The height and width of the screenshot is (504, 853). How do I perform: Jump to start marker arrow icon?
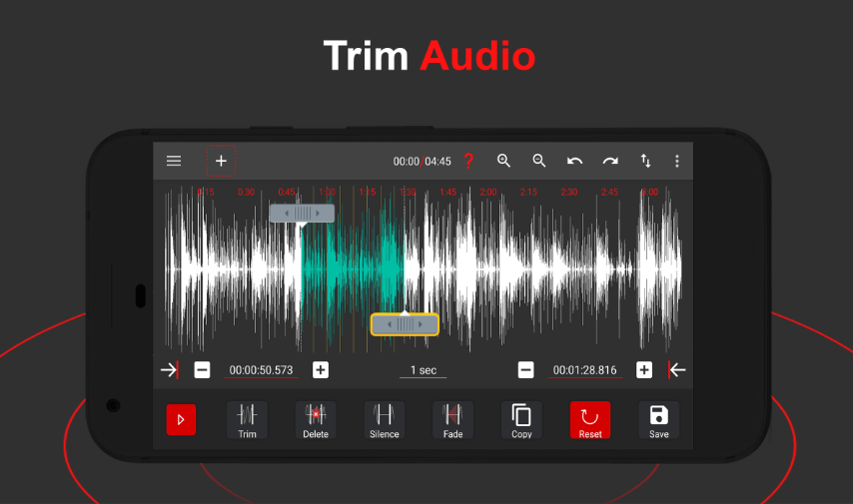[170, 370]
